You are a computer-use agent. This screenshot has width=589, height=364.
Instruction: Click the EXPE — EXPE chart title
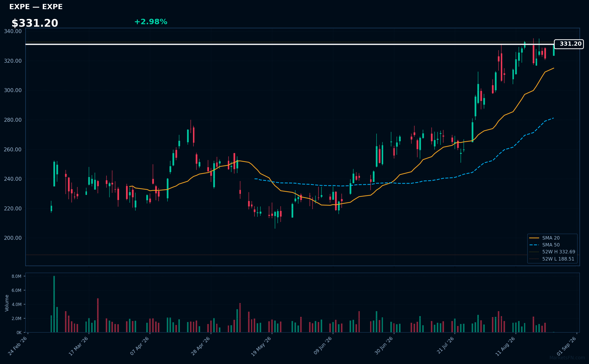click(36, 7)
